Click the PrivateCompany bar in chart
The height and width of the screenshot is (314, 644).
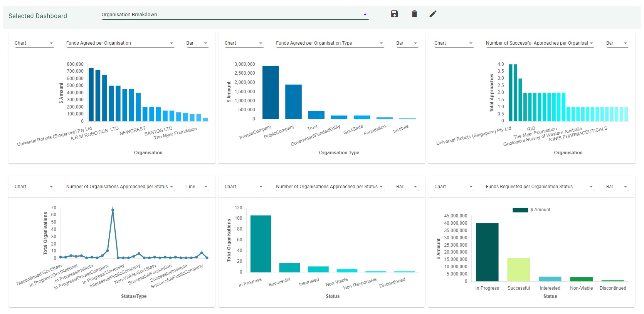pyautogui.click(x=271, y=92)
